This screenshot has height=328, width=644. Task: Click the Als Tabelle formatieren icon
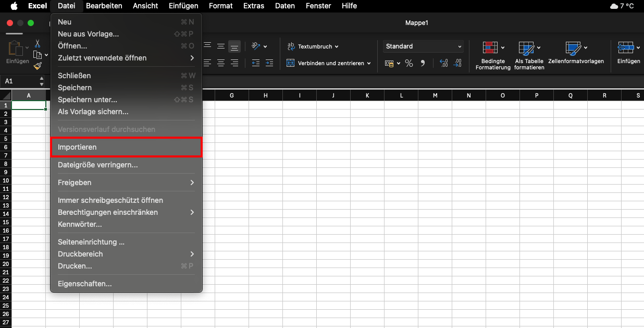[x=526, y=48]
